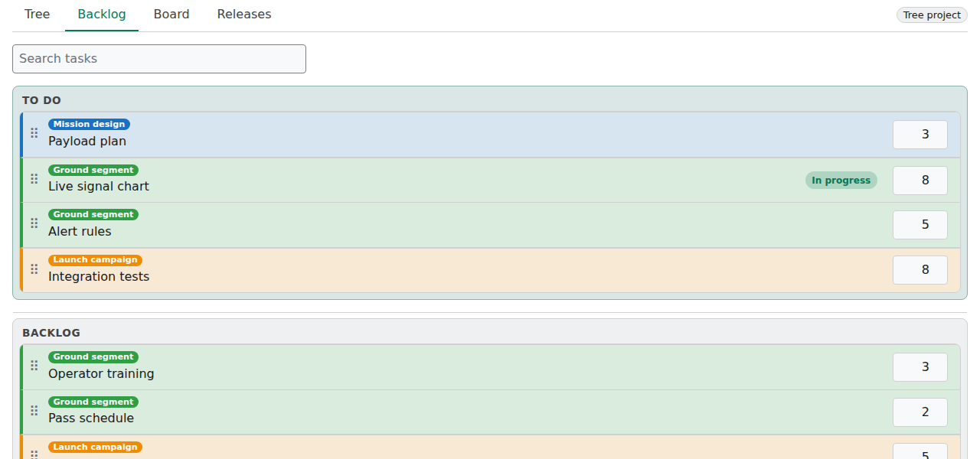Image resolution: width=980 pixels, height=459 pixels.
Task: Click the points box of Alert rules
Action: [x=920, y=225]
